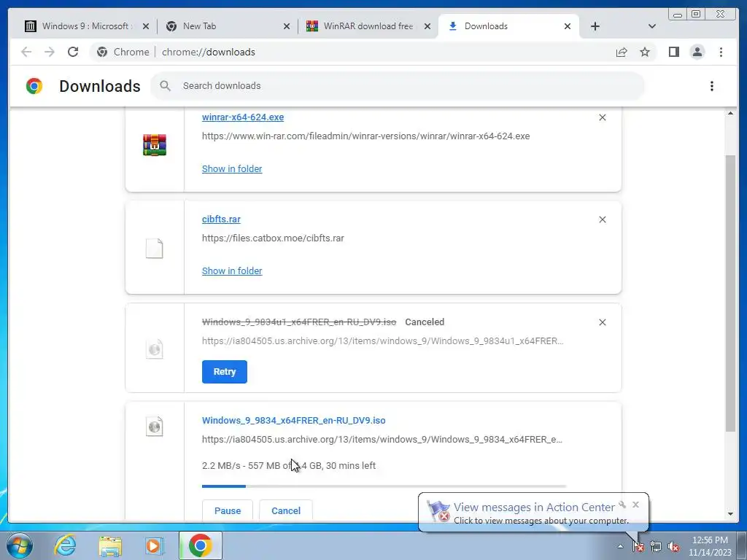This screenshot has width=747, height=560.
Task: Click the Canceled status label
Action: click(x=425, y=322)
